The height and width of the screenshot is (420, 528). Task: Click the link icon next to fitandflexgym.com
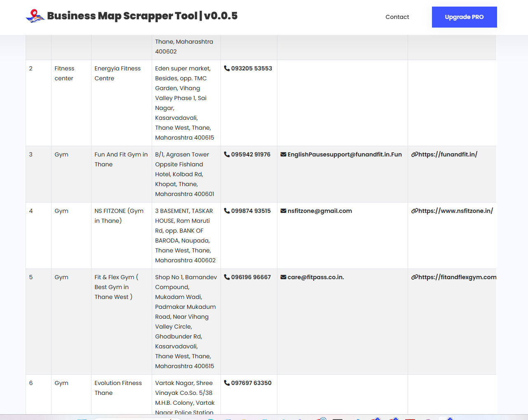click(414, 277)
